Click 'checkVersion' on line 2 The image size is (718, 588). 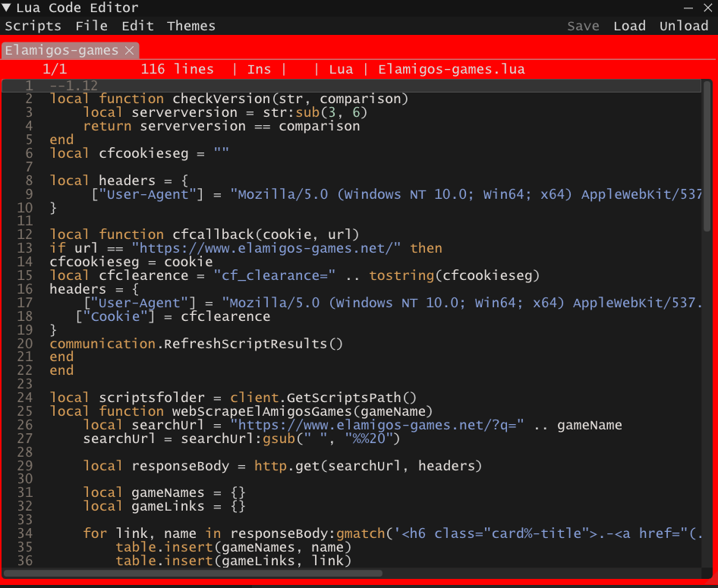click(x=221, y=99)
